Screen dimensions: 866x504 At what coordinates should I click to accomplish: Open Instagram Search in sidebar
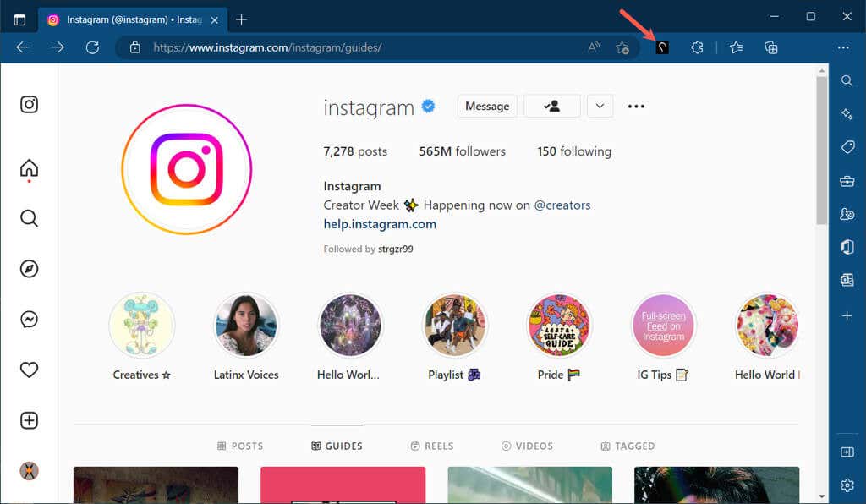30,218
